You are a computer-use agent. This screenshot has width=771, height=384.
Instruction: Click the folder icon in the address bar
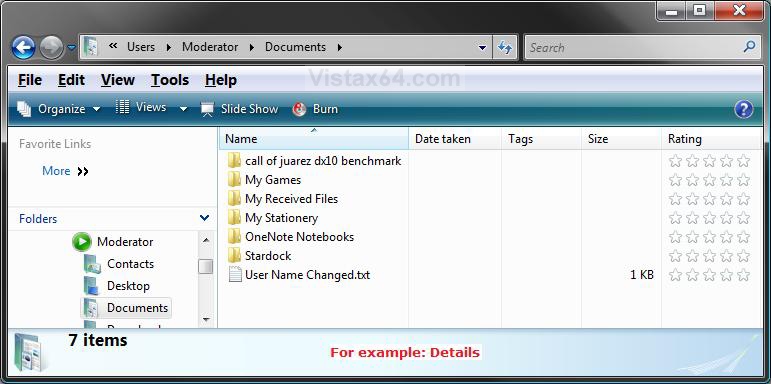pyautogui.click(x=90, y=47)
